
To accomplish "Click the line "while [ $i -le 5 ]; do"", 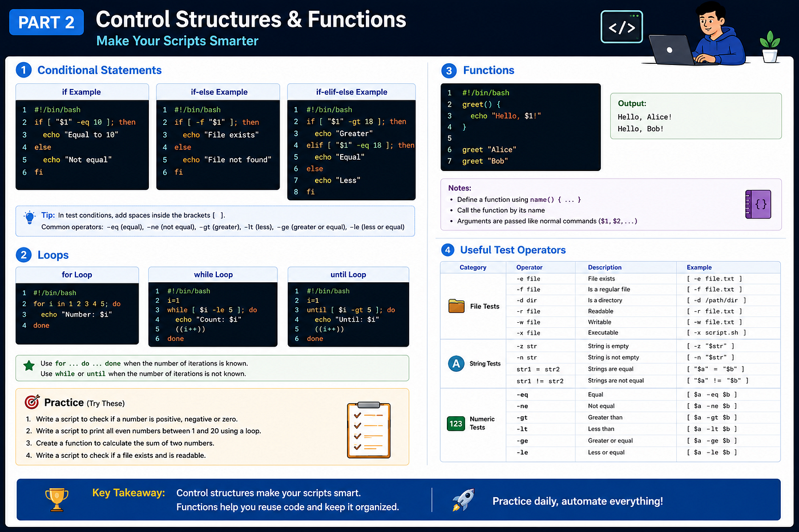I will point(212,310).
